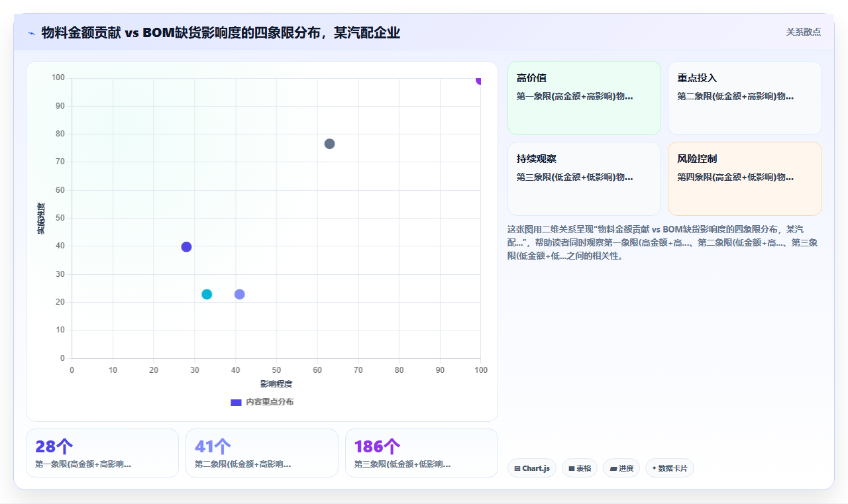Click the description paragraph starting 这张图用二维关系

pos(662,242)
